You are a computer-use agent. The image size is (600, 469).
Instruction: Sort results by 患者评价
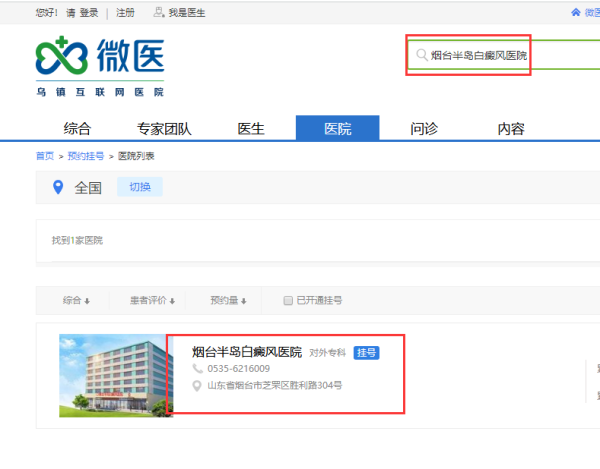152,301
